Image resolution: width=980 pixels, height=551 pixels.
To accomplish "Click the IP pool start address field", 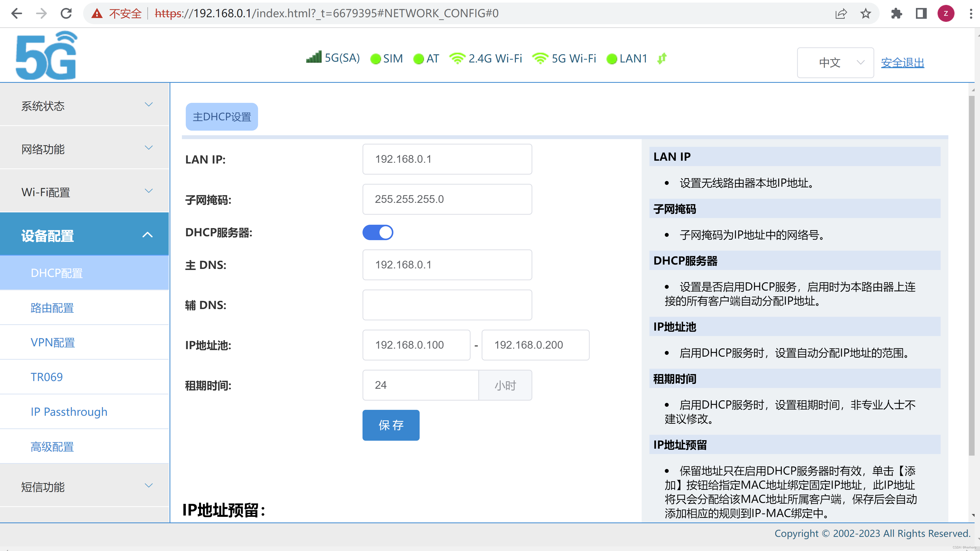I will 416,345.
